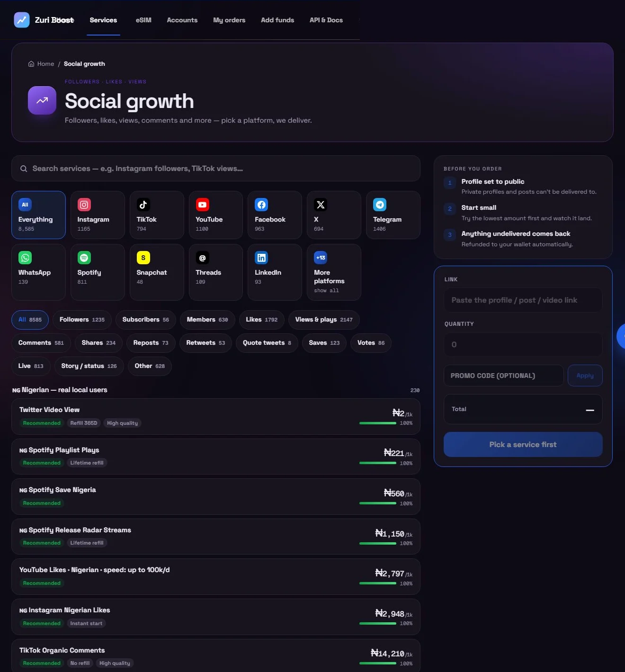Select the LinkedIn platform icon
625x672 pixels.
[x=261, y=258]
